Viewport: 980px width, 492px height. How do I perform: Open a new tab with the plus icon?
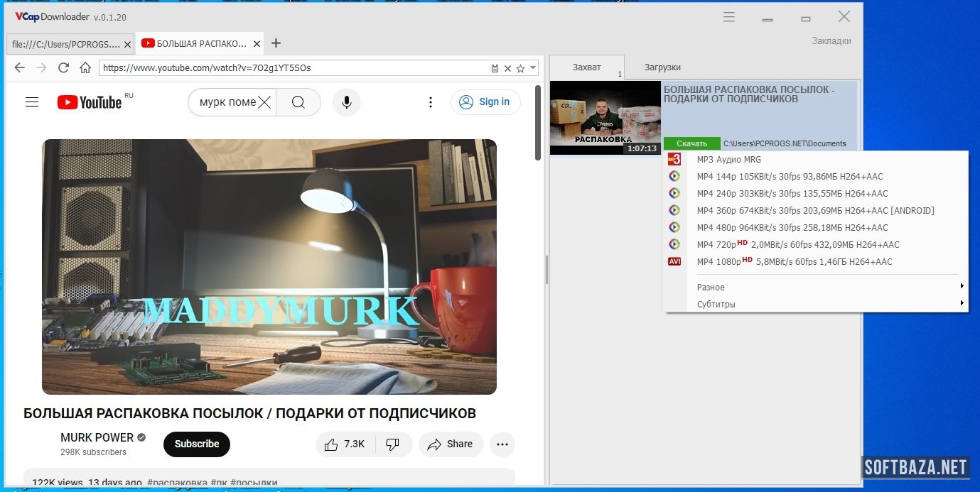pos(276,43)
